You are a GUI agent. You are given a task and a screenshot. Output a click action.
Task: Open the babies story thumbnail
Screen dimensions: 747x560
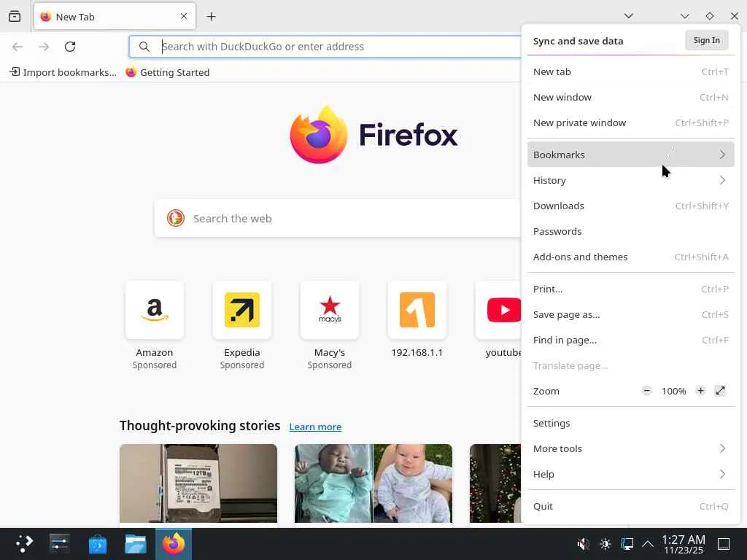(x=373, y=483)
